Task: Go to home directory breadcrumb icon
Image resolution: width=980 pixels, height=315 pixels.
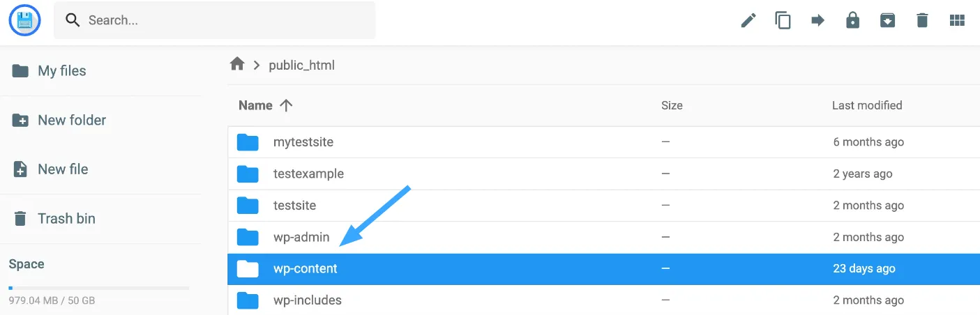Action: point(237,64)
